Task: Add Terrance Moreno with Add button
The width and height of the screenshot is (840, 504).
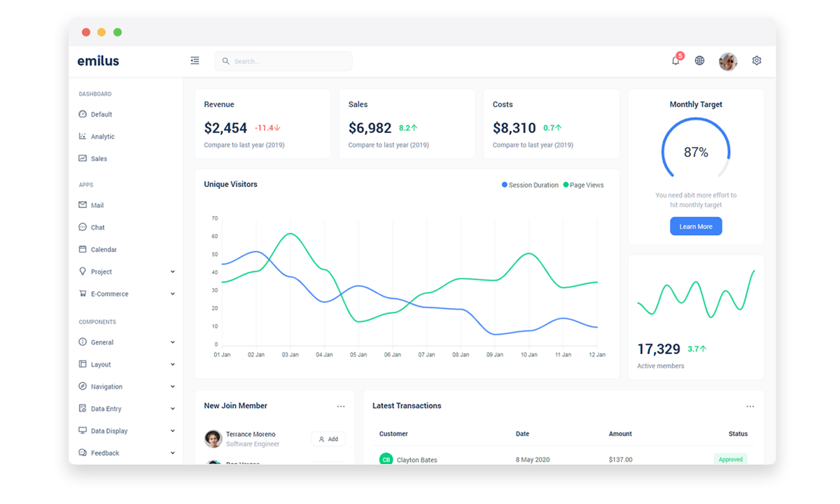Action: 328,439
